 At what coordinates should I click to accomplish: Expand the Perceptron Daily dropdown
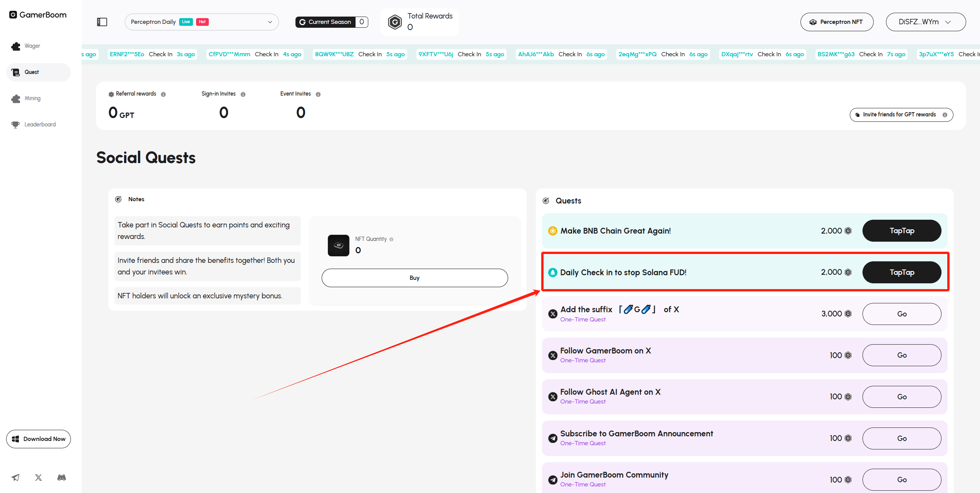(x=201, y=22)
